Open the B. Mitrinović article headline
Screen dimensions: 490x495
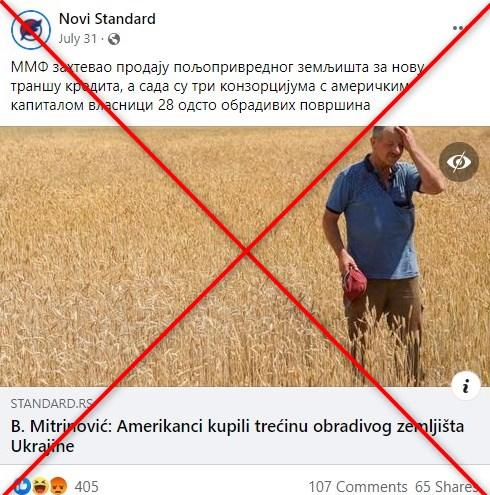[x=237, y=436]
